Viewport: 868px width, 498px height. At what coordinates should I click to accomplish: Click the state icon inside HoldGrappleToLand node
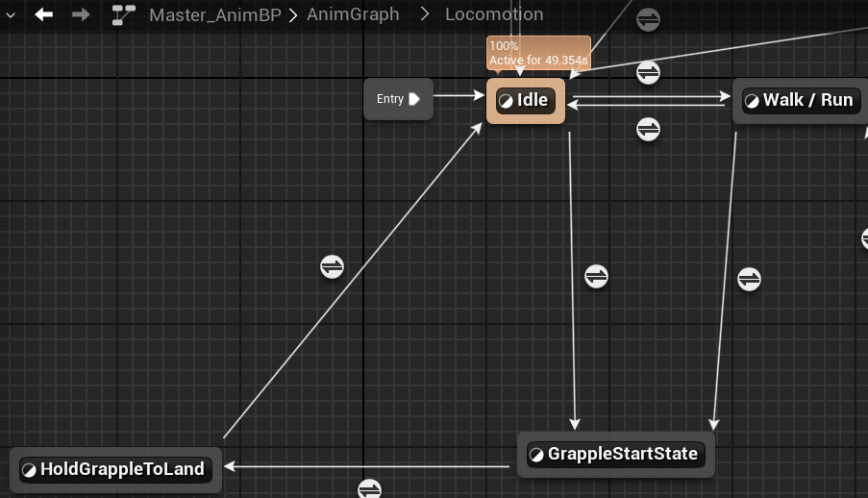29,470
